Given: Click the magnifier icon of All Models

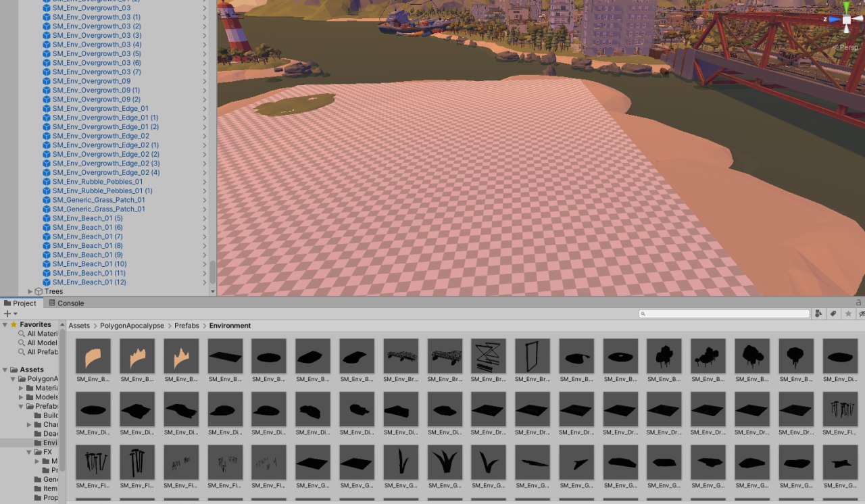Looking at the screenshot, I should pyautogui.click(x=22, y=343).
